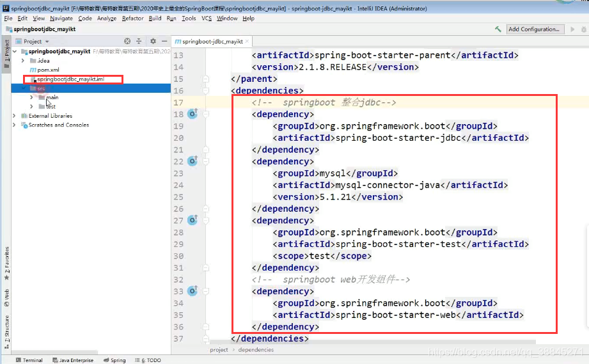
Task: Select the src folder in tree
Action: tap(91, 88)
